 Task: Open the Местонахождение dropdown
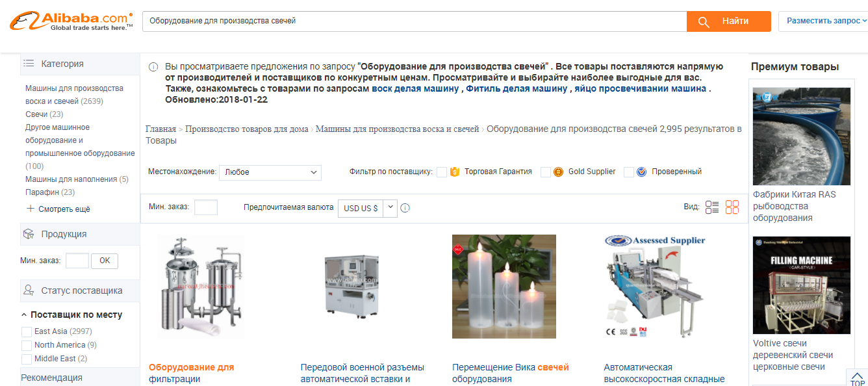pos(270,172)
